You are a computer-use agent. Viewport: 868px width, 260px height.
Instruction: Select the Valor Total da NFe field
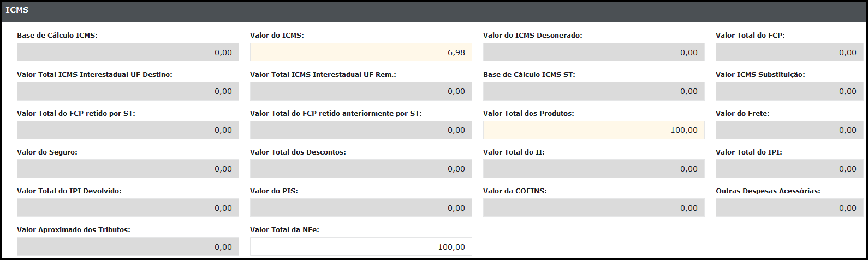361,246
